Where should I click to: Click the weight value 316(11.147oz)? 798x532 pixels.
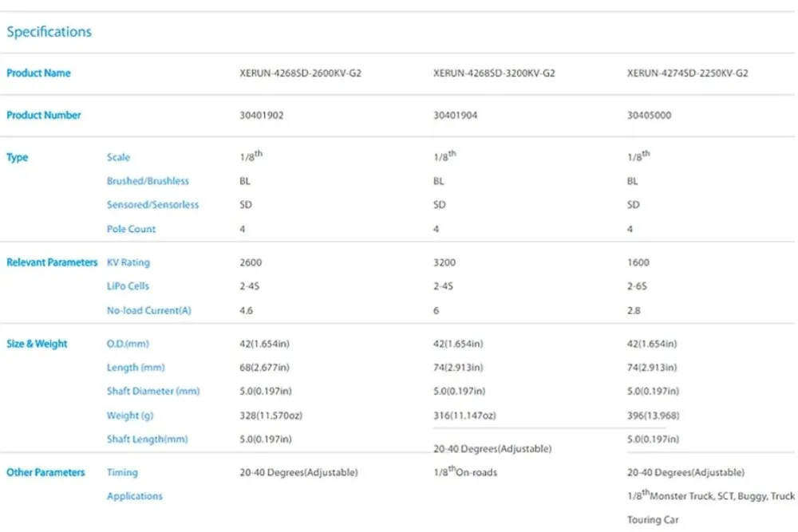464,416
